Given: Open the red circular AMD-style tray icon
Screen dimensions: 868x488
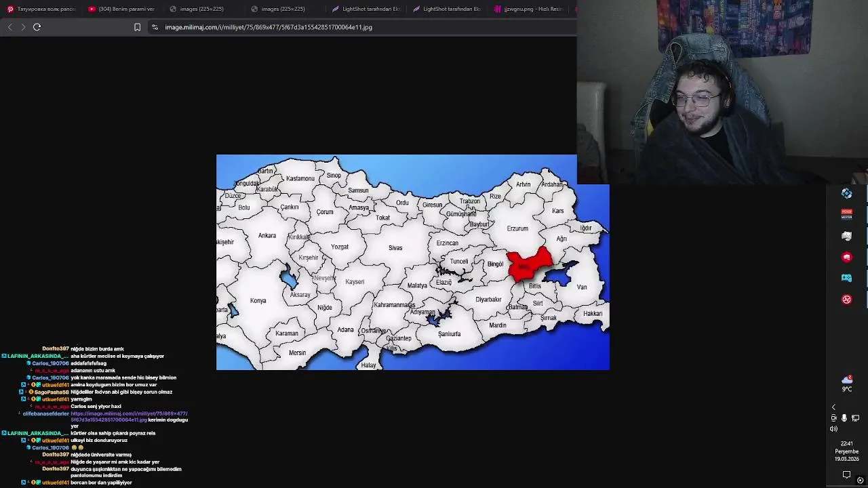Looking at the screenshot, I should tap(846, 300).
